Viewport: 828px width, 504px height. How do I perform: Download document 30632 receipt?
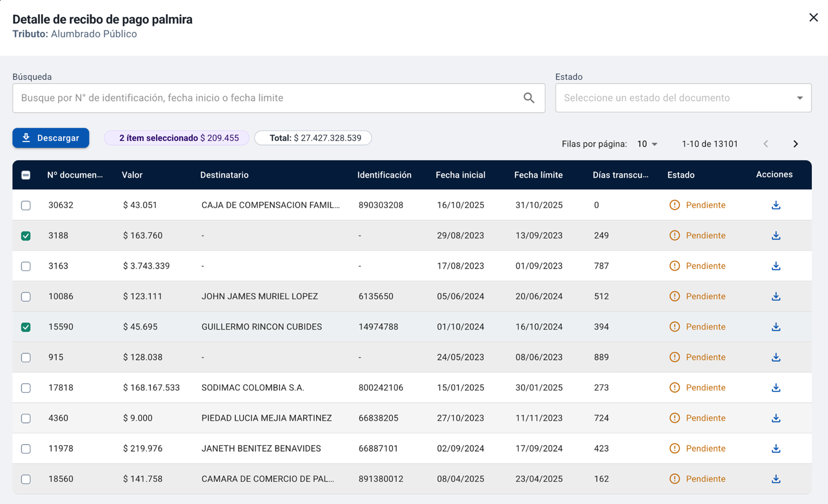pos(776,205)
